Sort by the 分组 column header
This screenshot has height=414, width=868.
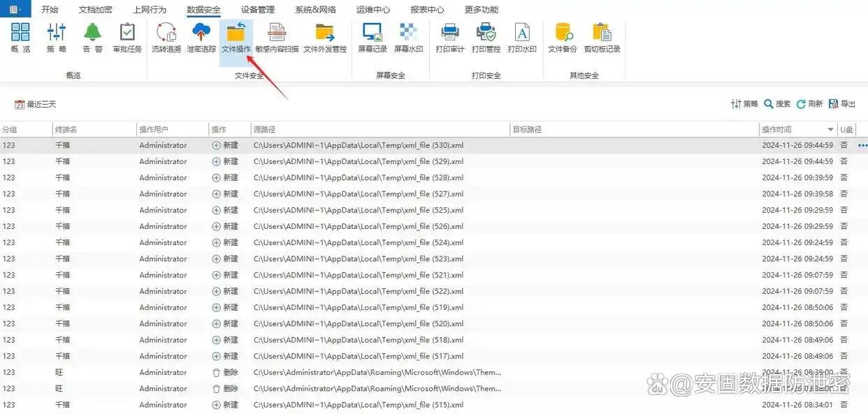point(26,130)
